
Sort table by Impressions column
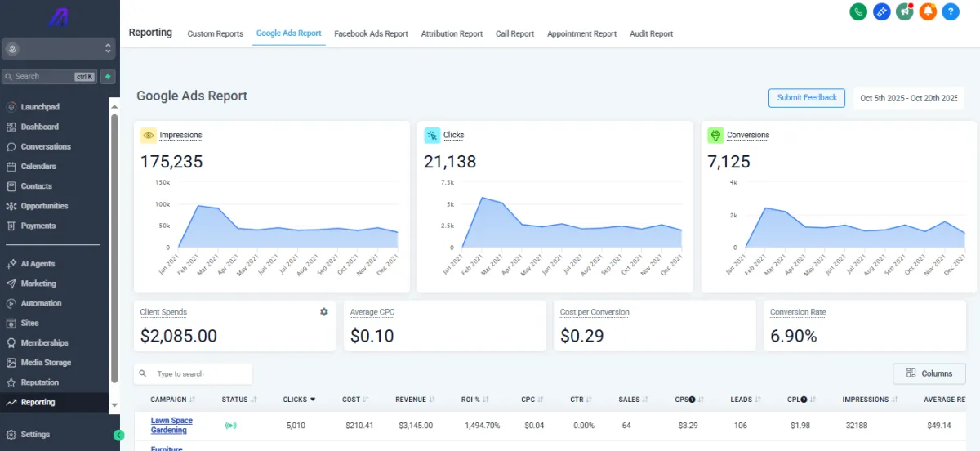point(871,400)
